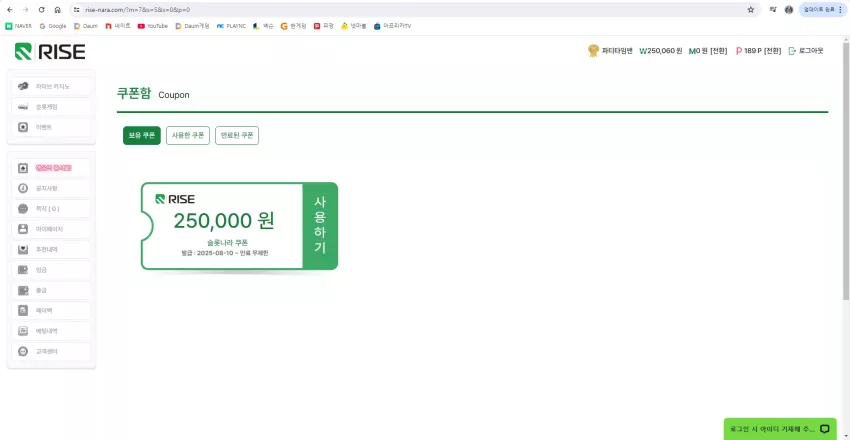Go back using the browser back arrow
The width and height of the screenshot is (850, 440).
[x=10, y=10]
